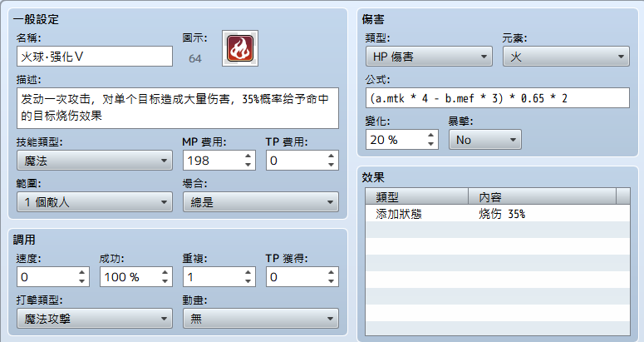Open the 場合 dropdown showing 總是
644x342 pixels.
[x=261, y=202]
